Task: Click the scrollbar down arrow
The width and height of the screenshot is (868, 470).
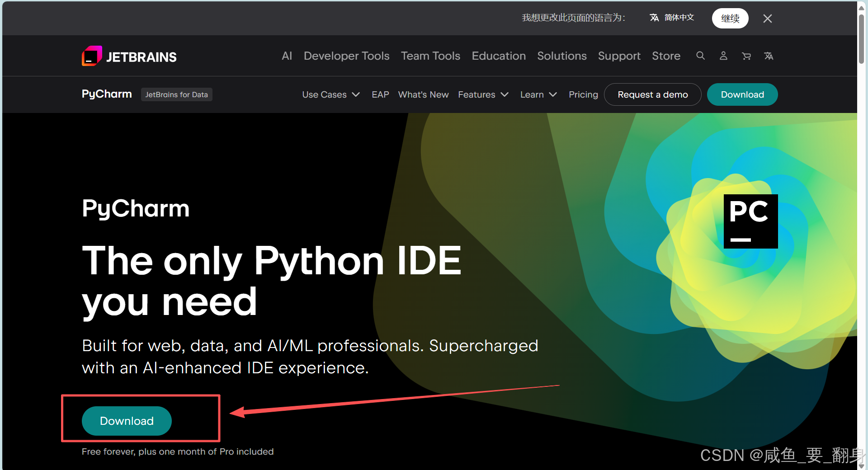Action: pos(862,465)
